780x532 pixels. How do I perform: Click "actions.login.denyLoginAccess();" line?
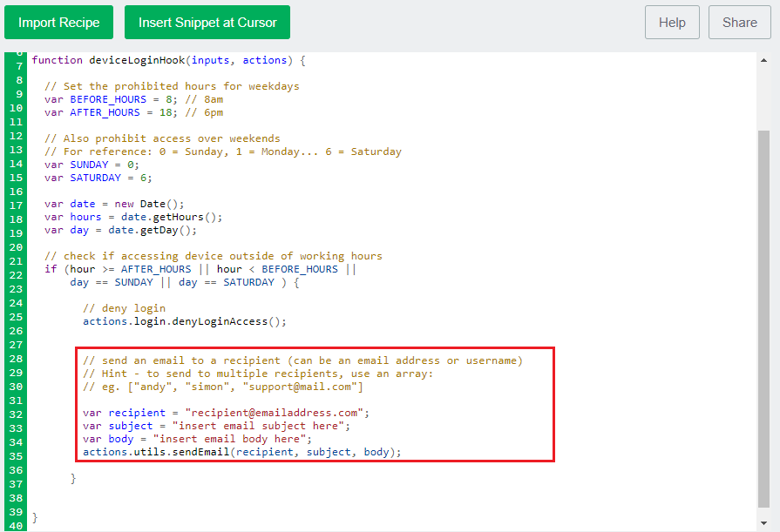click(x=185, y=321)
